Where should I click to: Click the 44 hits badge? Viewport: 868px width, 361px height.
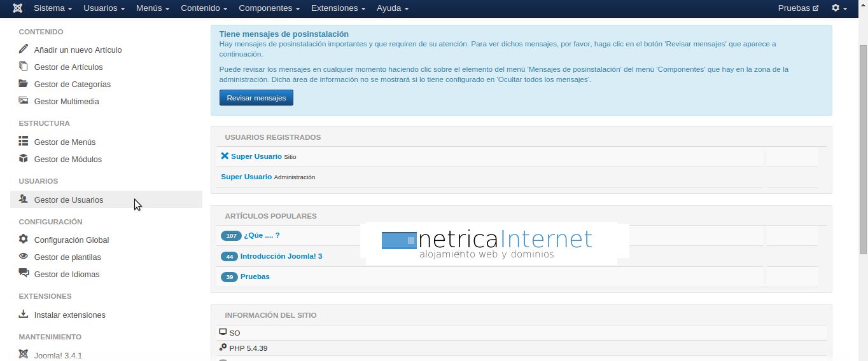229,257
